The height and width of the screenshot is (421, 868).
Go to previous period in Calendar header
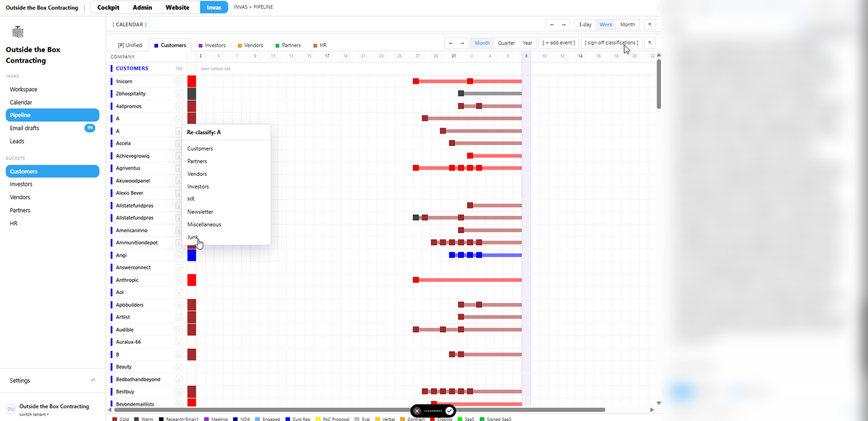pos(552,25)
